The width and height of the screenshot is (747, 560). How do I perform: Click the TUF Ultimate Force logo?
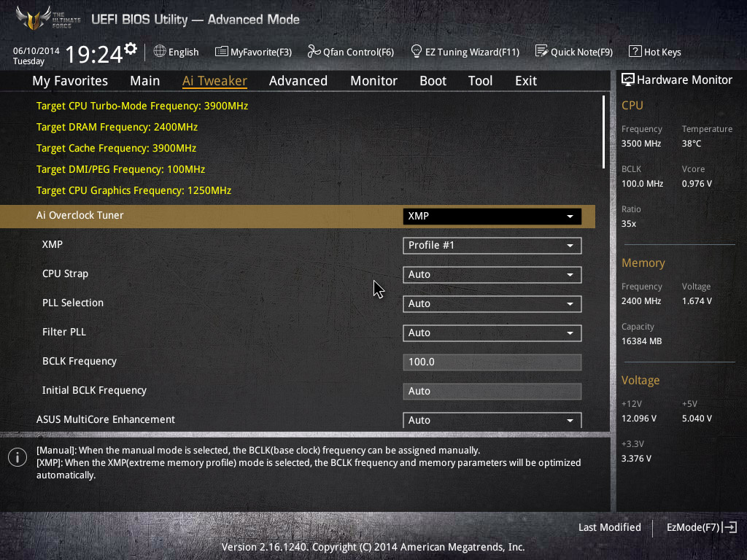[x=47, y=19]
